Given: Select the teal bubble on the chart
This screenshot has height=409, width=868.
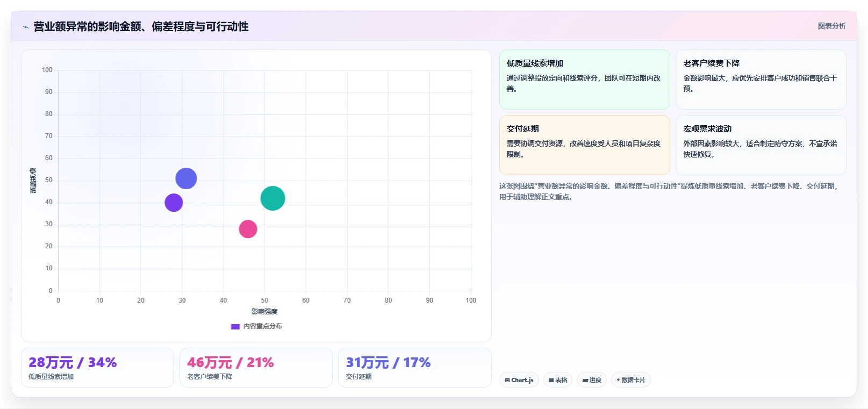Looking at the screenshot, I should (272, 198).
